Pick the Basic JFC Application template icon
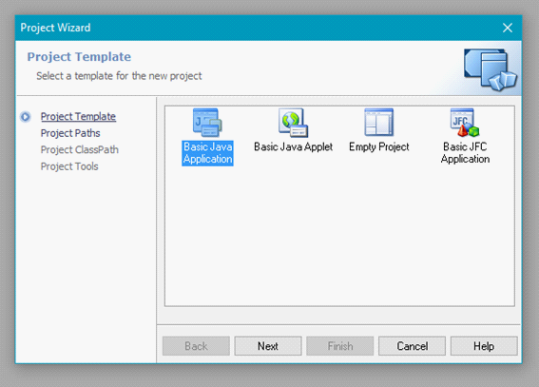This screenshot has width=539, height=387. tap(465, 123)
